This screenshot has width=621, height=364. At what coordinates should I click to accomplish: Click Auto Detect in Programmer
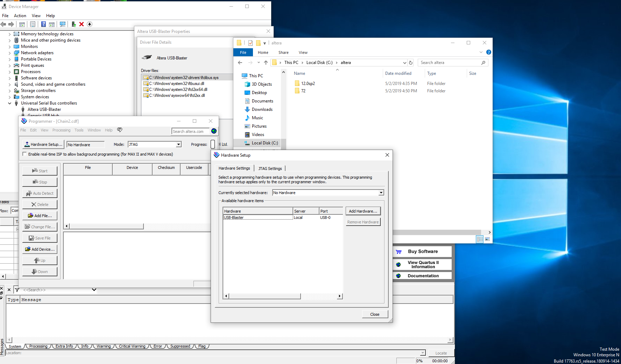click(x=40, y=193)
